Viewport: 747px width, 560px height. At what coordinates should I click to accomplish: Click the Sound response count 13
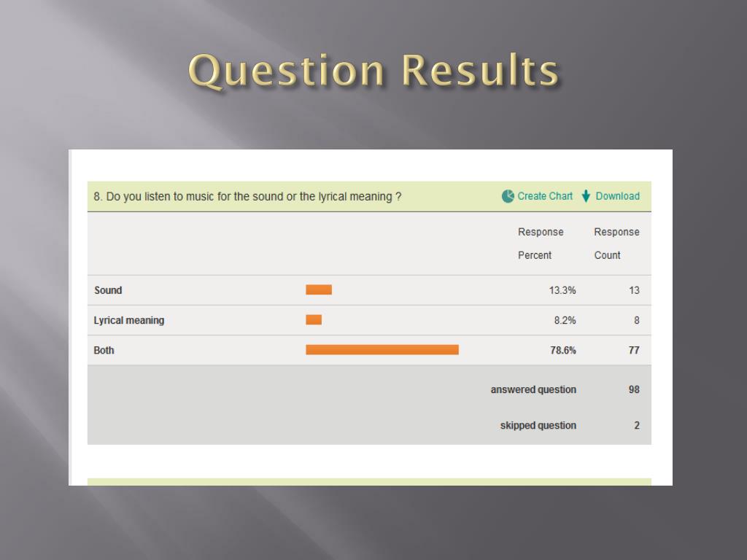[634, 290]
